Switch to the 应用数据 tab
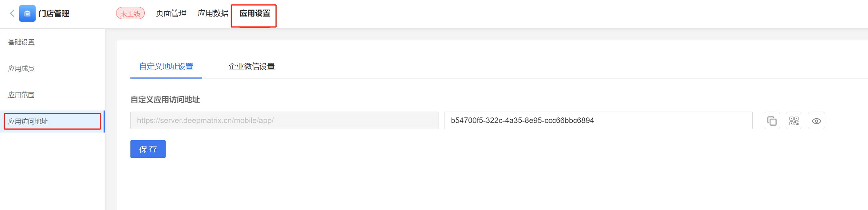Viewport: 868px width, 210px height. pyautogui.click(x=213, y=14)
